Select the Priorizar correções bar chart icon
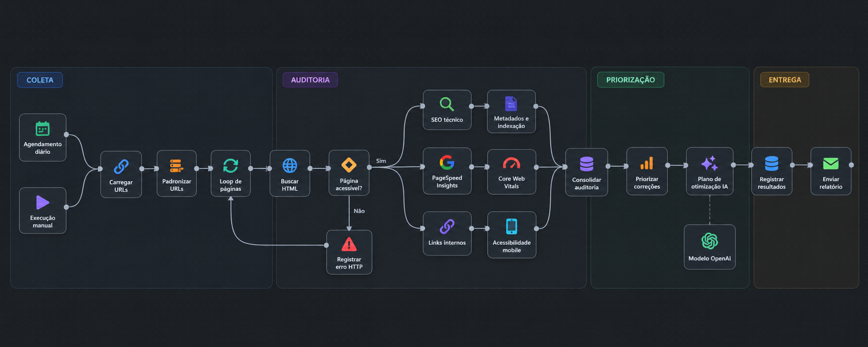This screenshot has height=347, width=868. tap(647, 163)
